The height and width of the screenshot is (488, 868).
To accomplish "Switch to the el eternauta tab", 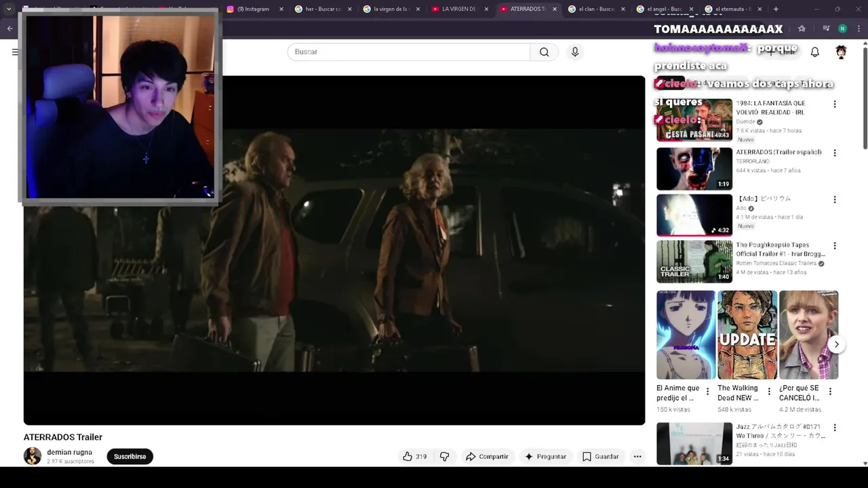I will click(732, 9).
